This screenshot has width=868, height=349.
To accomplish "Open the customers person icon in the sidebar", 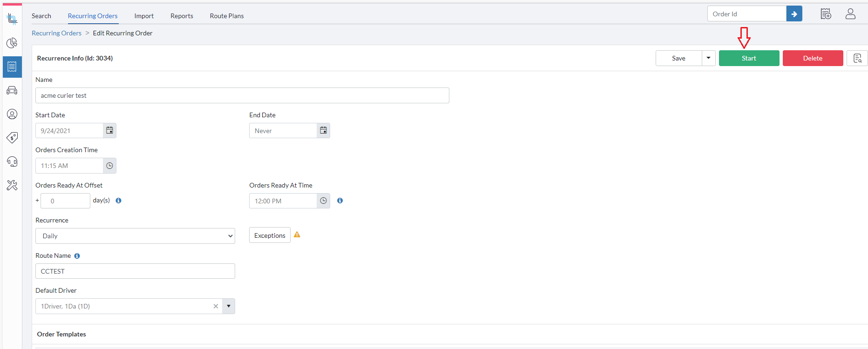I will click(x=12, y=114).
